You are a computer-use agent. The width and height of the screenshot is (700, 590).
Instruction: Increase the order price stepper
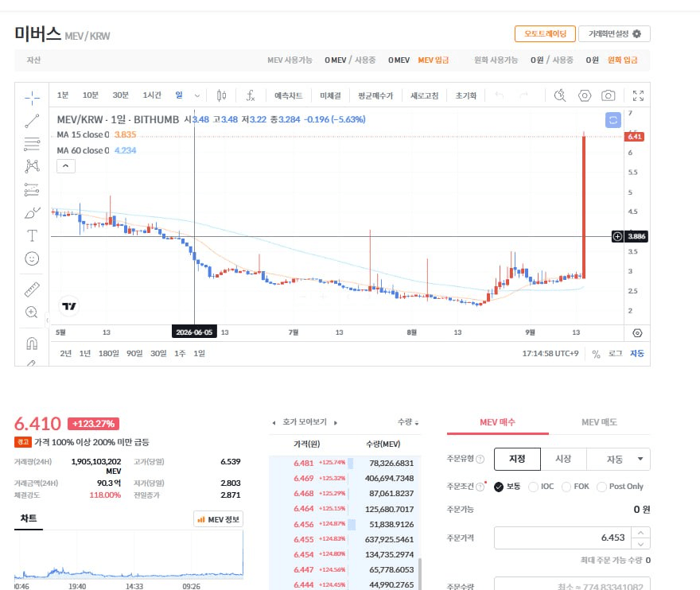[x=640, y=533]
